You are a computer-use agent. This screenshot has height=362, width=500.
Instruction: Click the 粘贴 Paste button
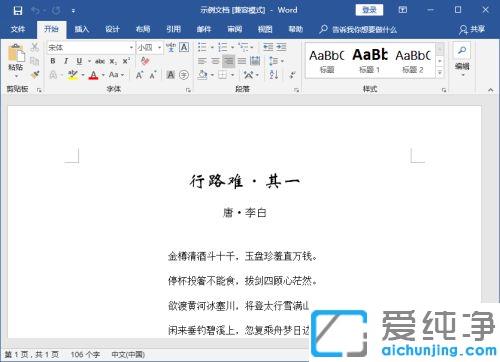tap(16, 57)
